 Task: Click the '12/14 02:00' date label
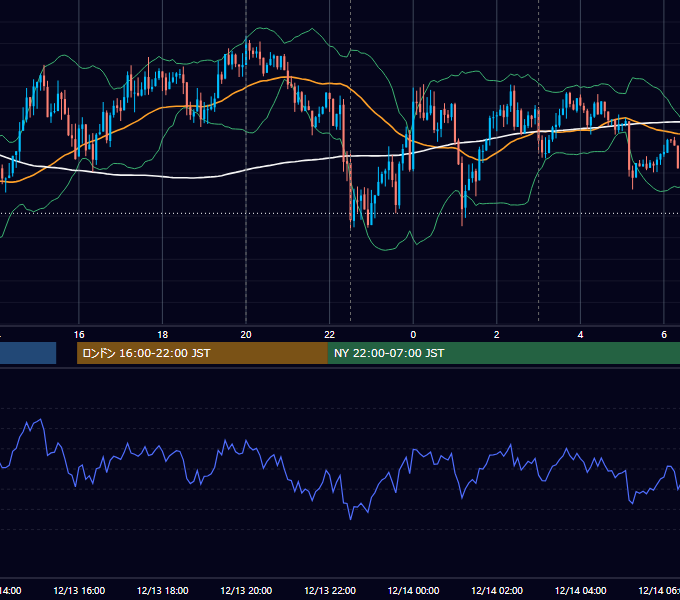point(497,590)
